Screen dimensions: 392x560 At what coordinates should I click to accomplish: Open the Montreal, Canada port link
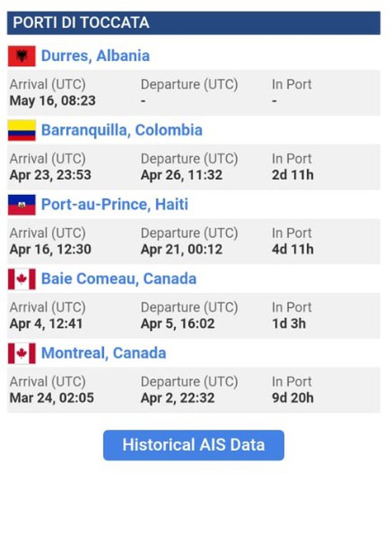[x=104, y=354]
